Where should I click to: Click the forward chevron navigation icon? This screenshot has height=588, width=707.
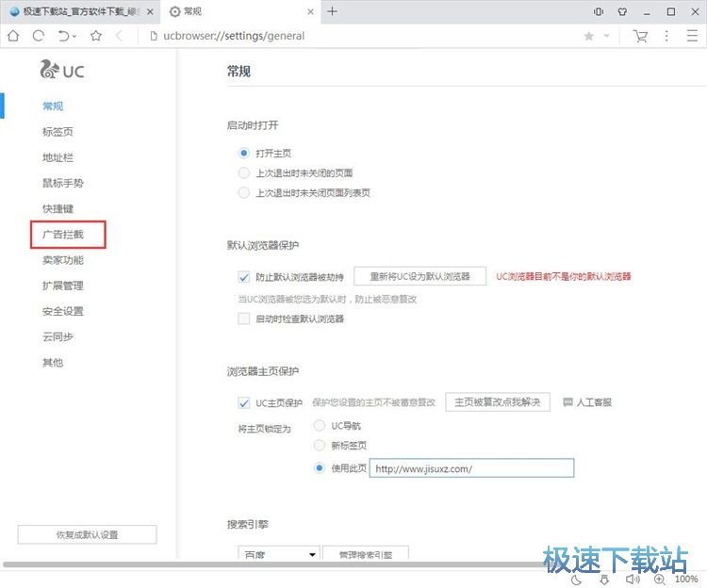(119, 36)
